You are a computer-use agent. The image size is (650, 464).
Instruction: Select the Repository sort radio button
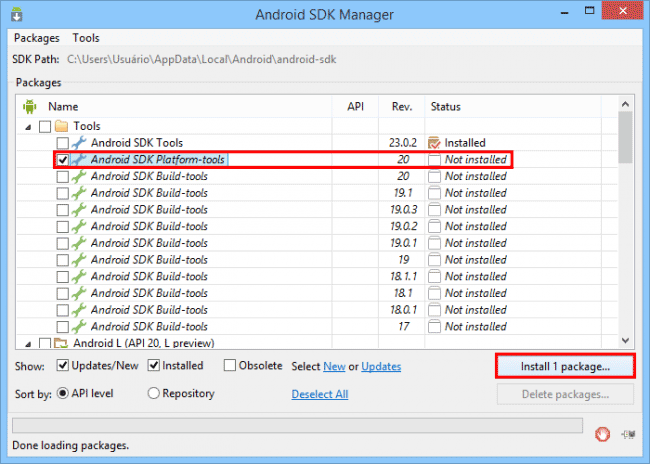tap(153, 393)
